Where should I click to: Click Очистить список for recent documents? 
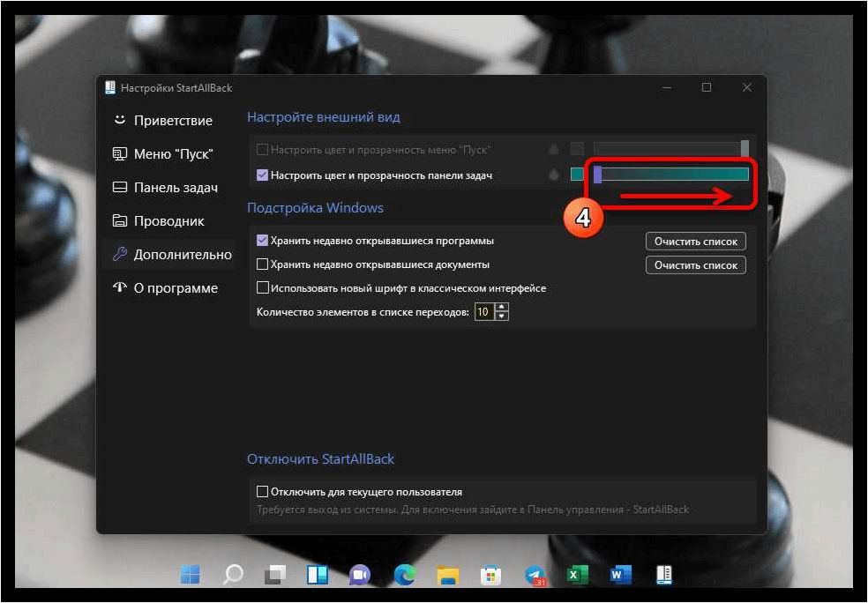click(696, 265)
